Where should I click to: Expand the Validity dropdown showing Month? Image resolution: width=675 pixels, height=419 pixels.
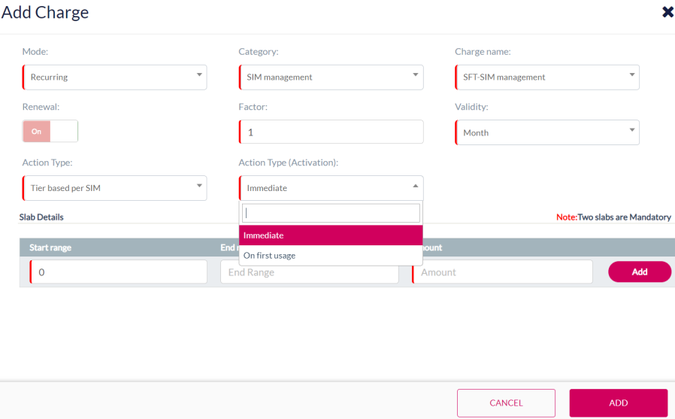pyautogui.click(x=546, y=132)
